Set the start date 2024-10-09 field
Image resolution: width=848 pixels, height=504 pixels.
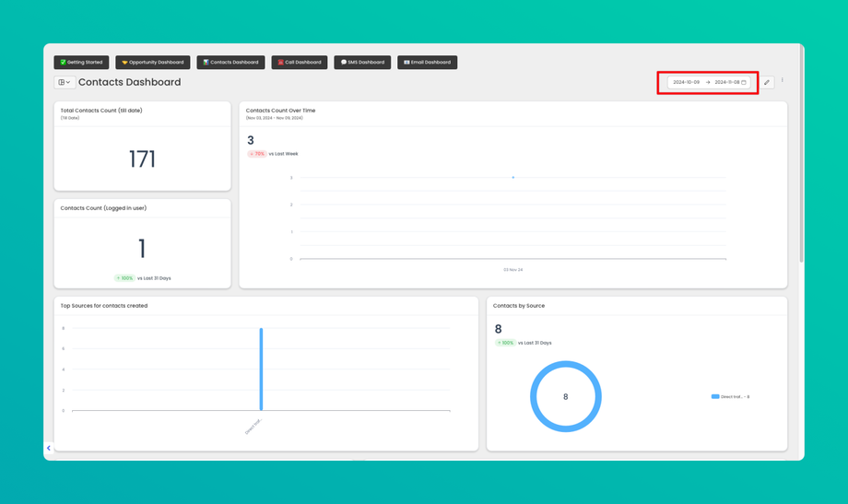coord(686,82)
